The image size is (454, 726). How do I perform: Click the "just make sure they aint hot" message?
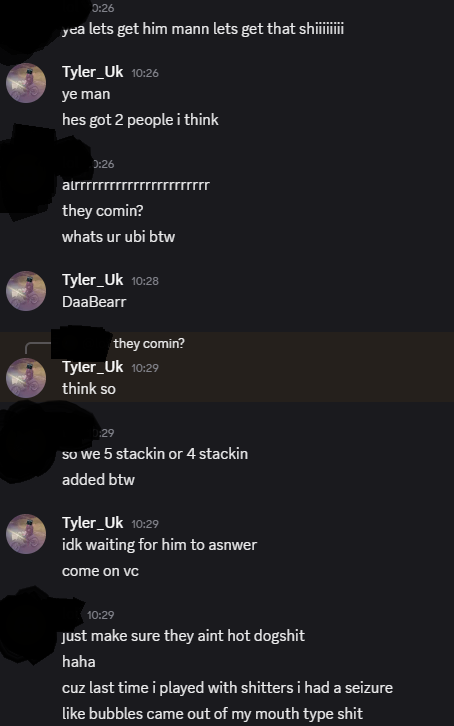[x=183, y=636]
